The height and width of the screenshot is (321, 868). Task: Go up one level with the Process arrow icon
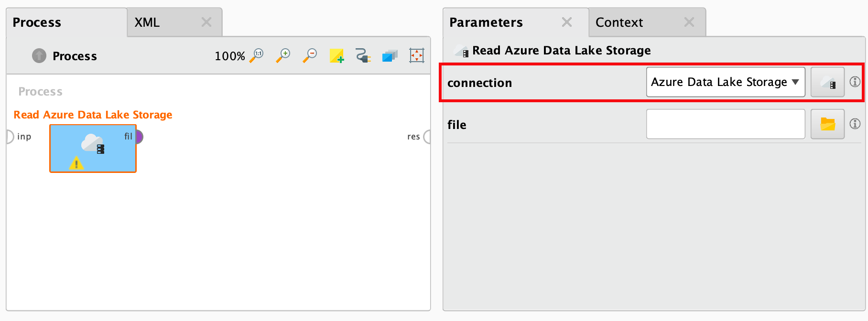pos(39,56)
